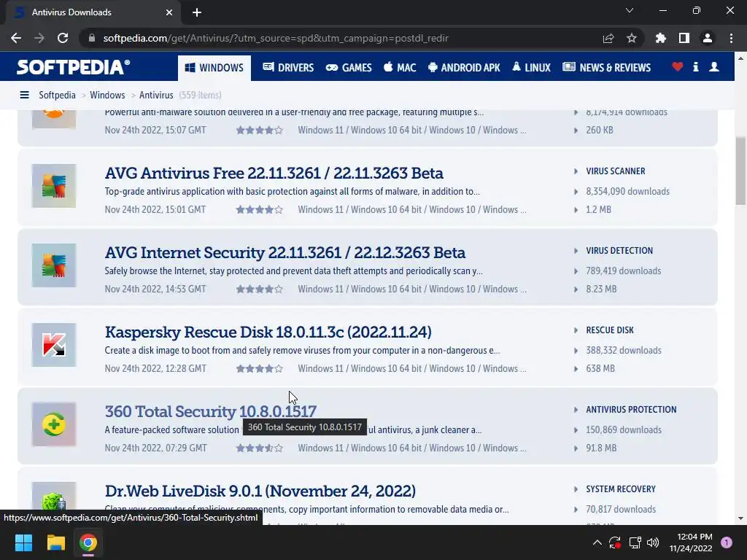The height and width of the screenshot is (560, 747).
Task: Click the Softpedia logo
Action: point(73,67)
